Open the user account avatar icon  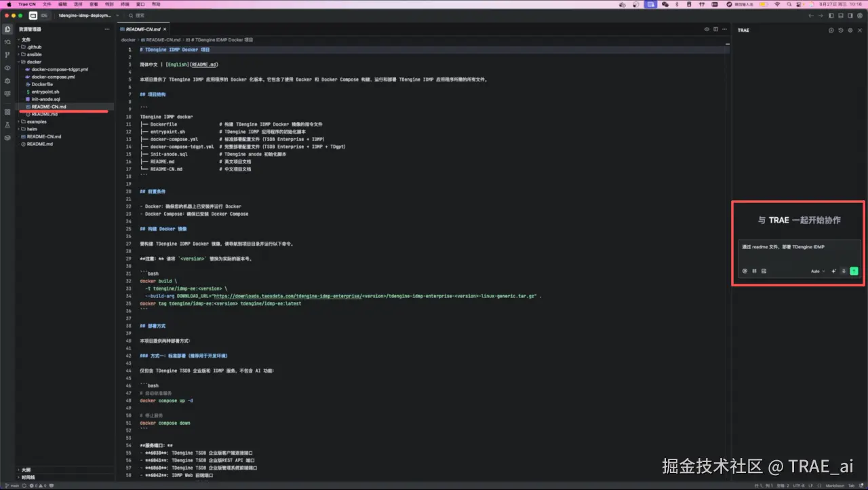(860, 15)
